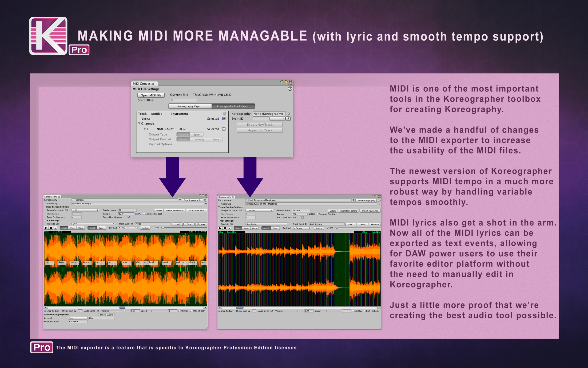Open No Payload dropdown in TestKoreo editor
This screenshot has height=368, width=588.
(128, 228)
